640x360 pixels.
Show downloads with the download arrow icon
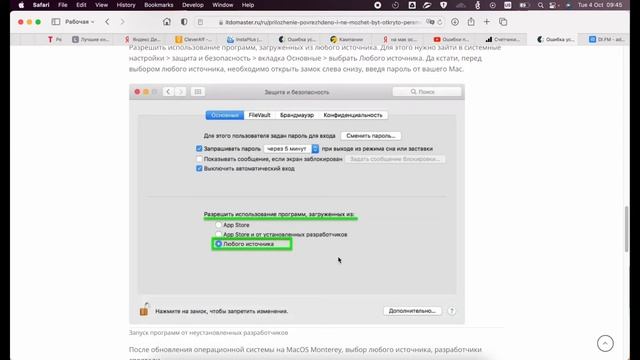coord(455,22)
